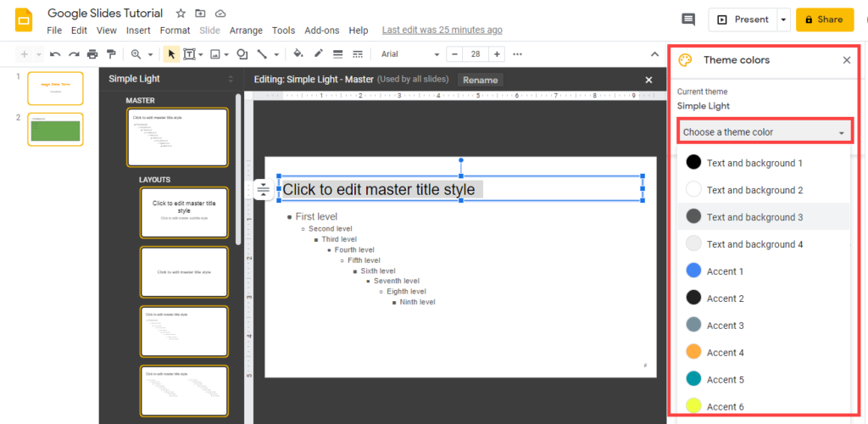Open the File menu
Screen dimensions: 868x424
click(x=54, y=31)
